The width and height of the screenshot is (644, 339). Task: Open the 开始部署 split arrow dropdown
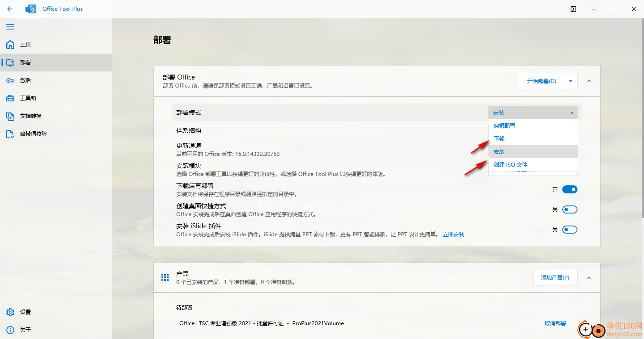click(571, 81)
